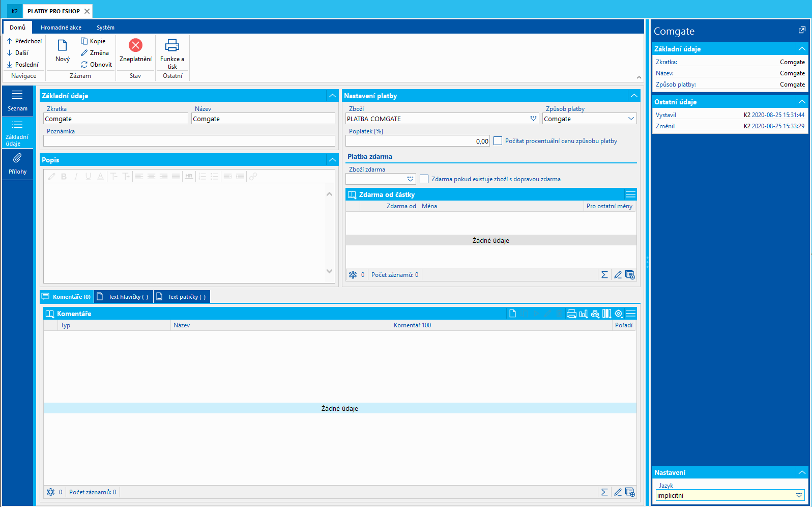
Task: Click the Poznámka input field
Action: click(x=189, y=141)
